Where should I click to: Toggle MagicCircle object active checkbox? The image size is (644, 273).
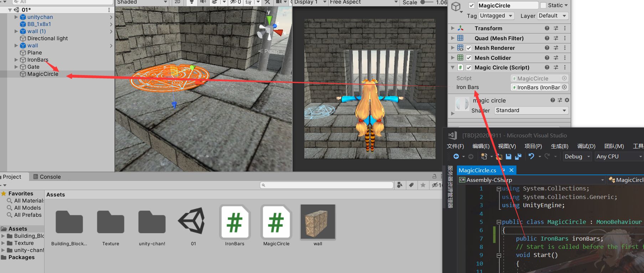coord(472,5)
